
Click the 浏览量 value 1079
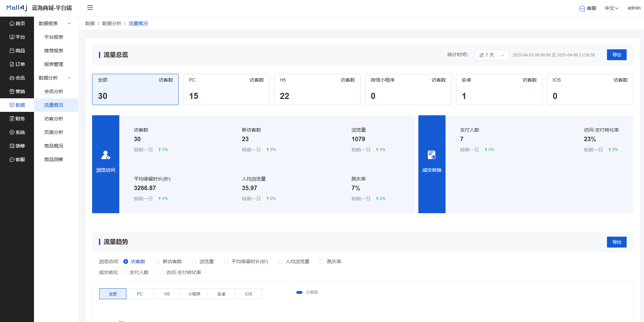point(358,139)
